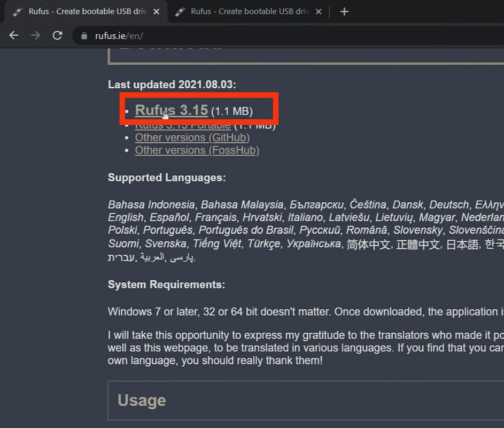Close the first Rufus tab
The width and height of the screenshot is (504, 428).
coord(157,12)
